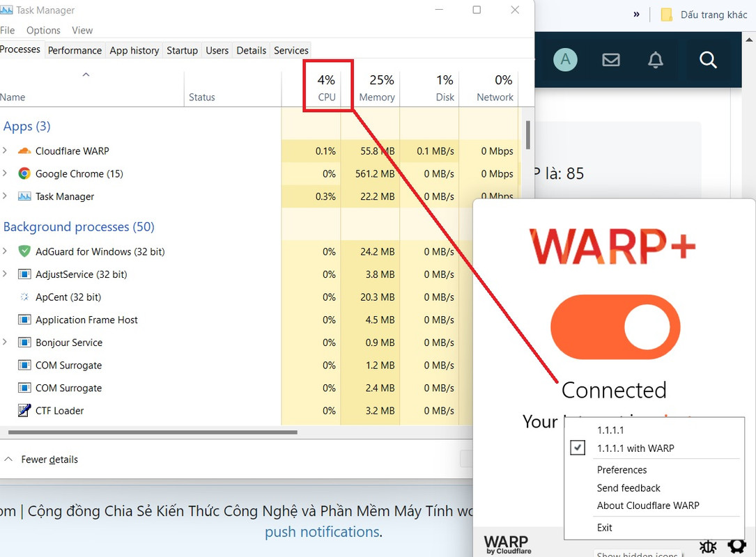756x557 pixels.
Task: Click the AdGuard for Windows shield icon
Action: (x=24, y=251)
